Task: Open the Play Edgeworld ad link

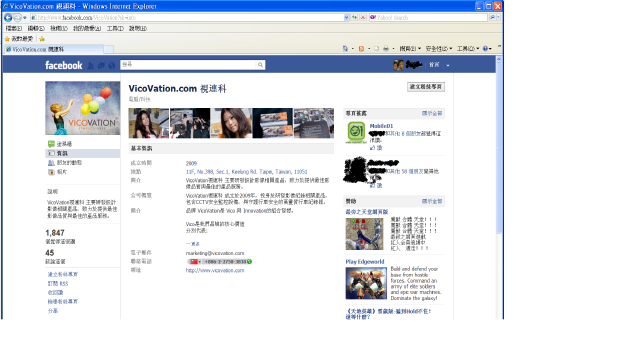Action: coord(365,262)
